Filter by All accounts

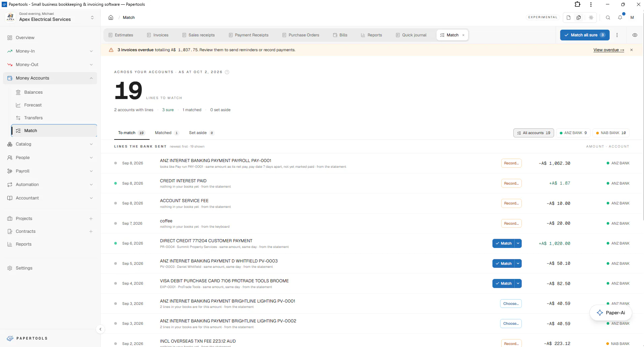(x=534, y=133)
